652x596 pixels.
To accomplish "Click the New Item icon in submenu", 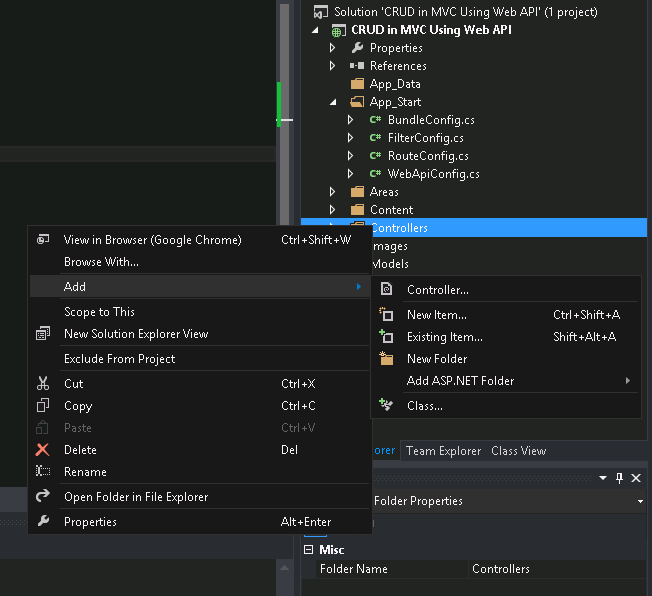I will (x=386, y=314).
